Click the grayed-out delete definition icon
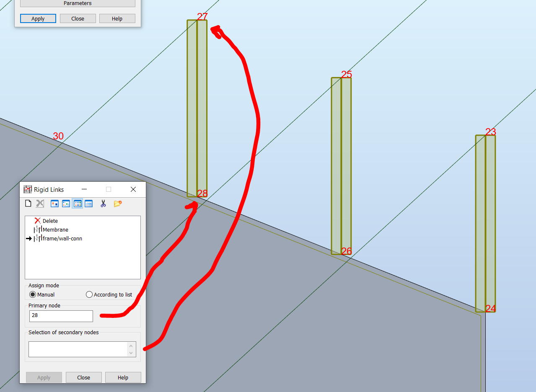This screenshot has height=392, width=536. pyautogui.click(x=39, y=203)
